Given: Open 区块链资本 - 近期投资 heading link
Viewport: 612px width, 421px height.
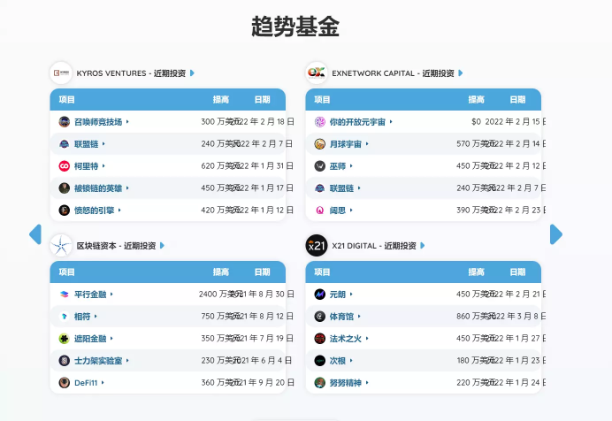Looking at the screenshot, I should pos(116,245).
